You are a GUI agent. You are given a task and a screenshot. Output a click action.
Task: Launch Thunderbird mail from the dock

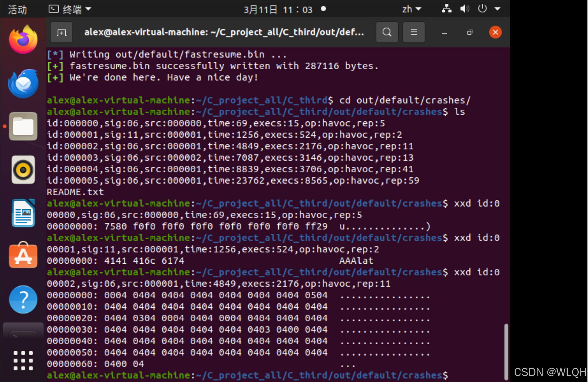pyautogui.click(x=23, y=83)
